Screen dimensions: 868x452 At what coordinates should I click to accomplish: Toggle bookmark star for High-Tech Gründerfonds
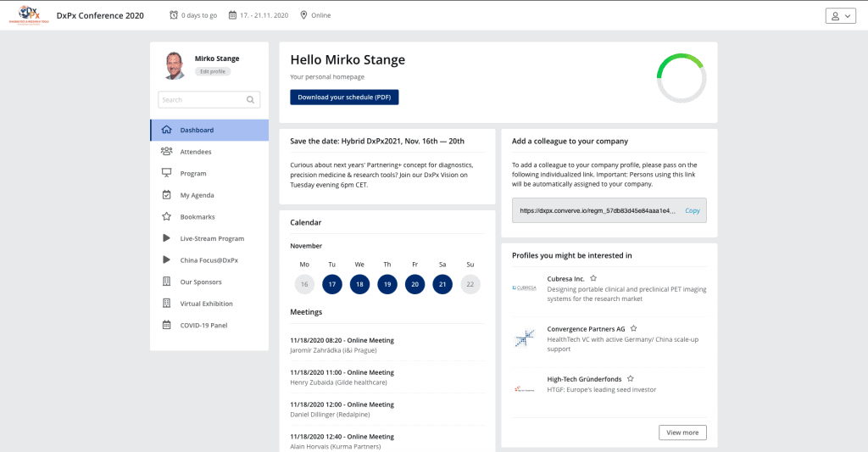[630, 378]
